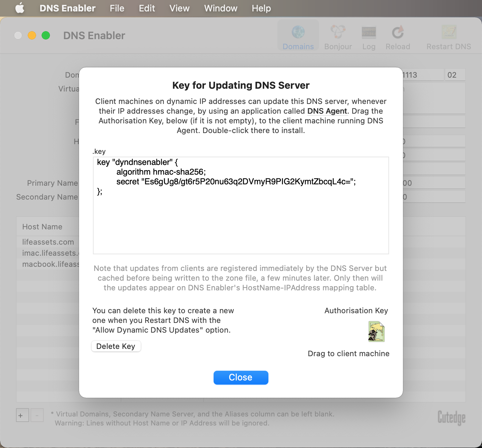Image resolution: width=482 pixels, height=448 pixels.
Task: Open the DNS Enabler application menu
Action: click(68, 8)
